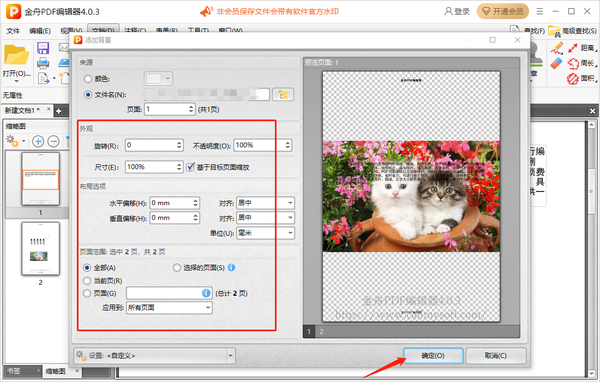Click the purple Save floppy disk icon

(43, 48)
